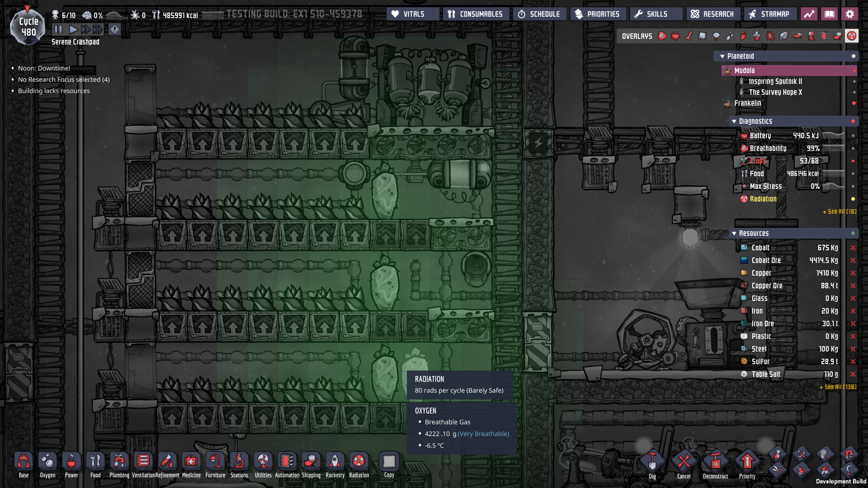
Task: Pause the game
Action: pyautogui.click(x=58, y=30)
